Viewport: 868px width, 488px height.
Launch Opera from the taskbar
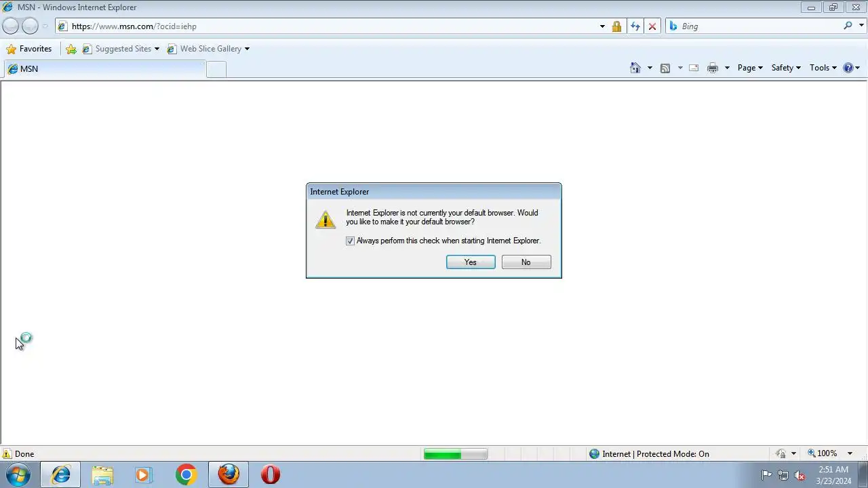point(270,474)
